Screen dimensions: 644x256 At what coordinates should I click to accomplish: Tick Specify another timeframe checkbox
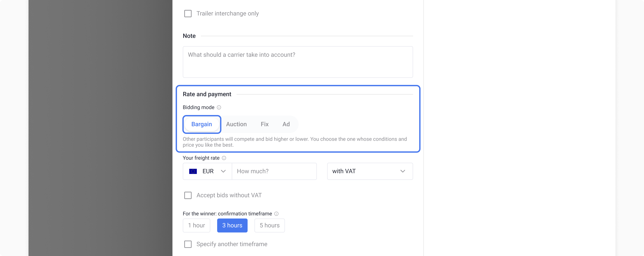tap(188, 244)
